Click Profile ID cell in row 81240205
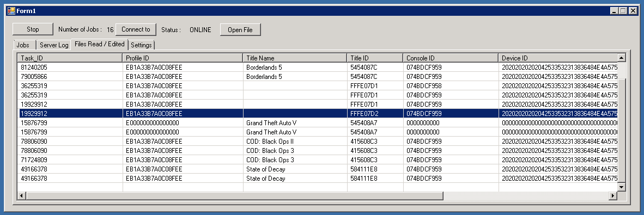 click(x=183, y=67)
